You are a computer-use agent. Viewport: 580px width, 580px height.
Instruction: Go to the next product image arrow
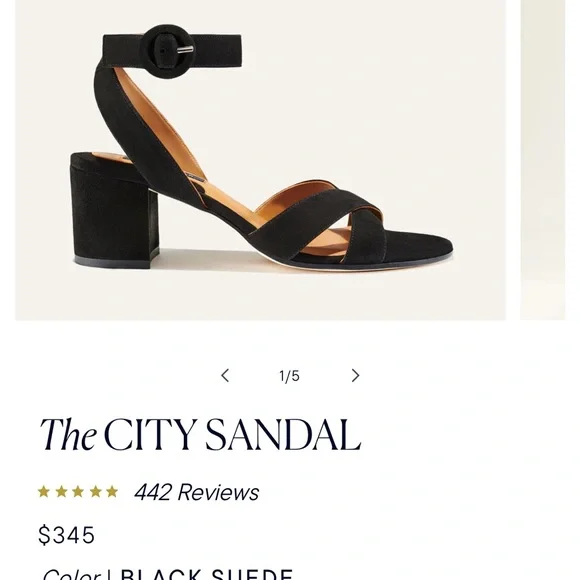pos(355,375)
